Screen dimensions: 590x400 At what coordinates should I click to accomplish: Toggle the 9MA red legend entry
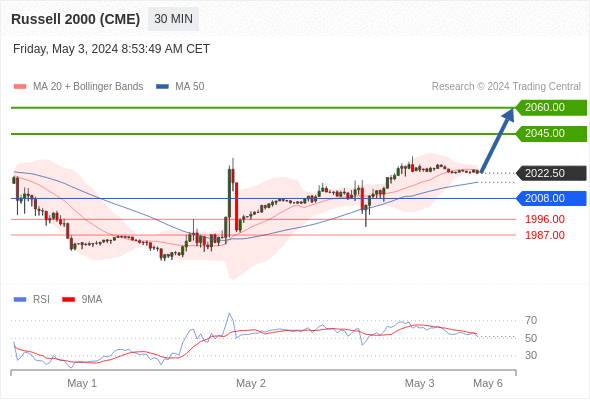coord(82,300)
